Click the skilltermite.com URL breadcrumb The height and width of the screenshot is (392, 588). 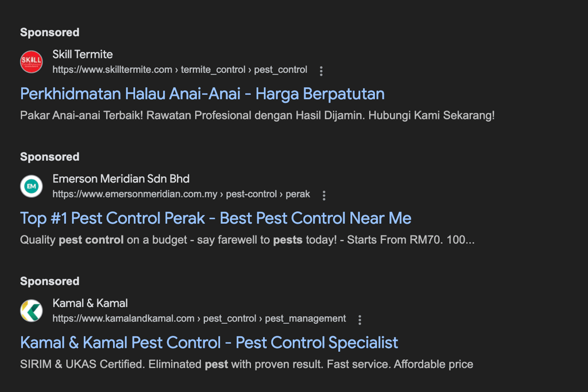click(x=180, y=70)
